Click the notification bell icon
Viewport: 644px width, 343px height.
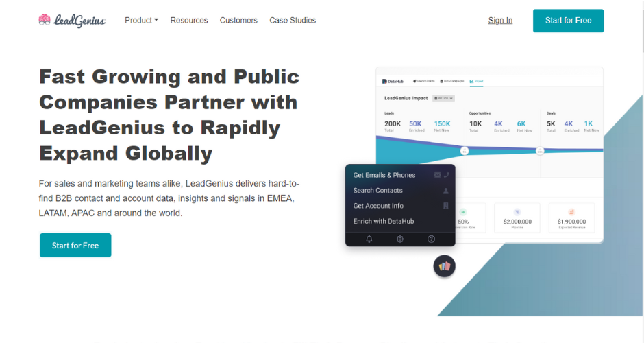pyautogui.click(x=369, y=239)
